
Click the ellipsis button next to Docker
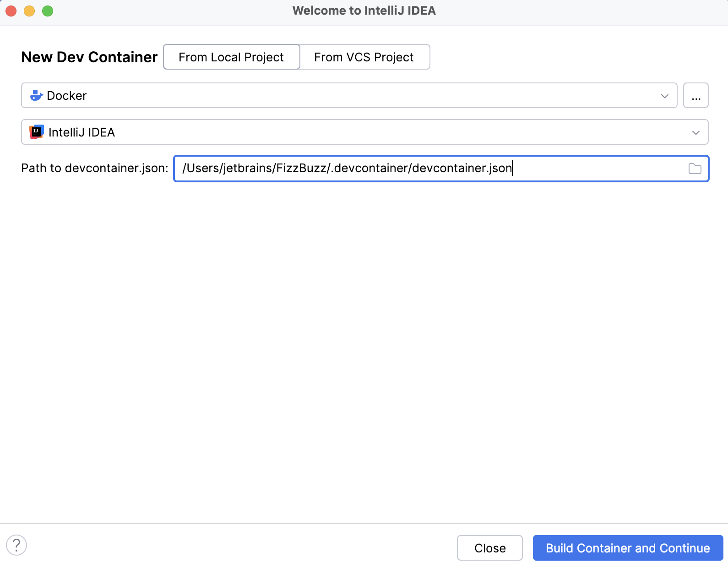pyautogui.click(x=696, y=95)
